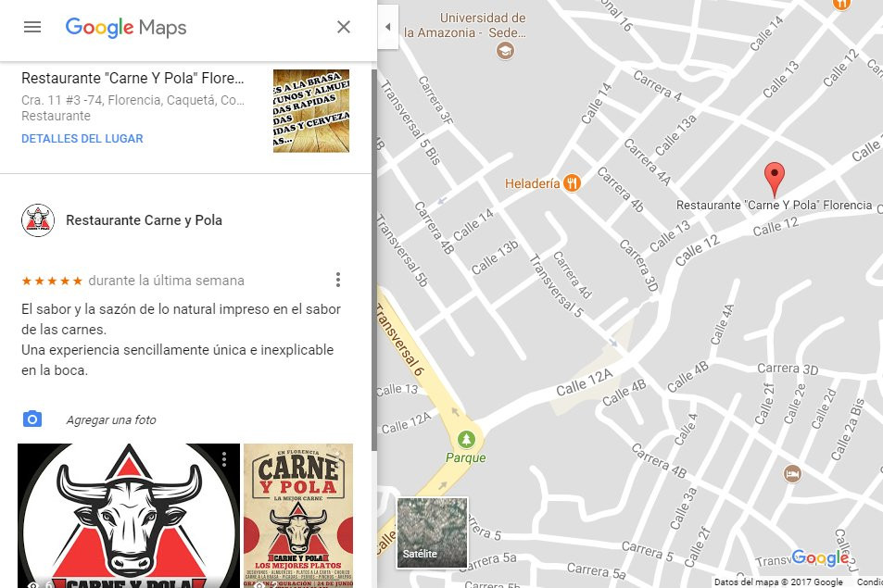Open the hamburger main menu

click(x=32, y=27)
